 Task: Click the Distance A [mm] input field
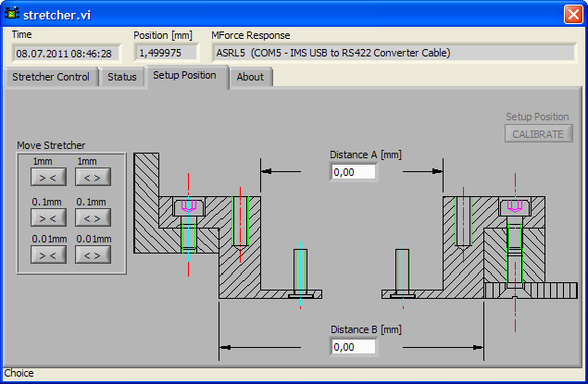click(x=353, y=172)
